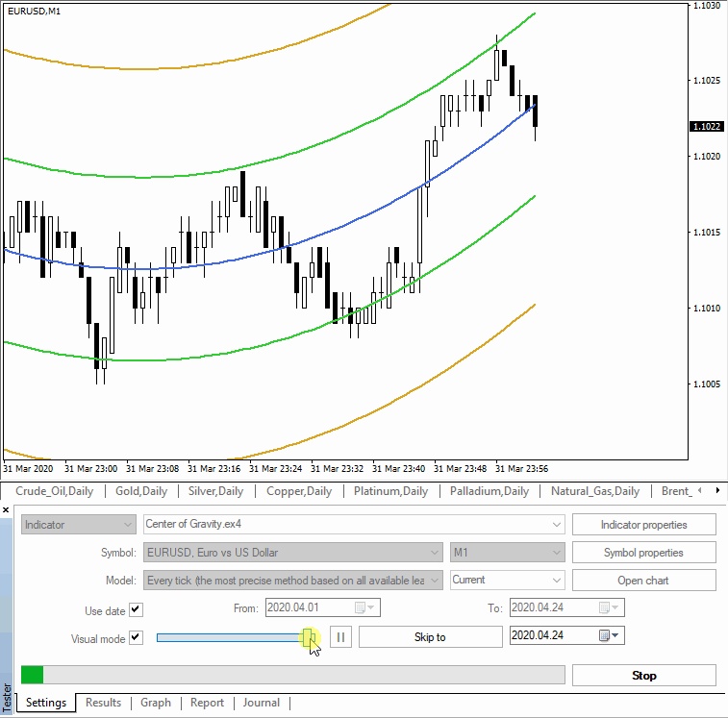
Task: Toggle the Use date checkbox
Action: coord(136,609)
